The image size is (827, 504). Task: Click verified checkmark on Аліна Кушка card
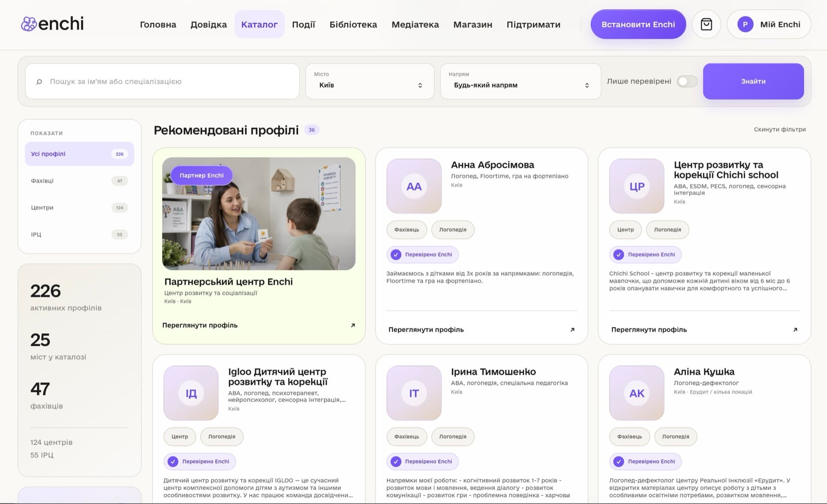(x=618, y=461)
